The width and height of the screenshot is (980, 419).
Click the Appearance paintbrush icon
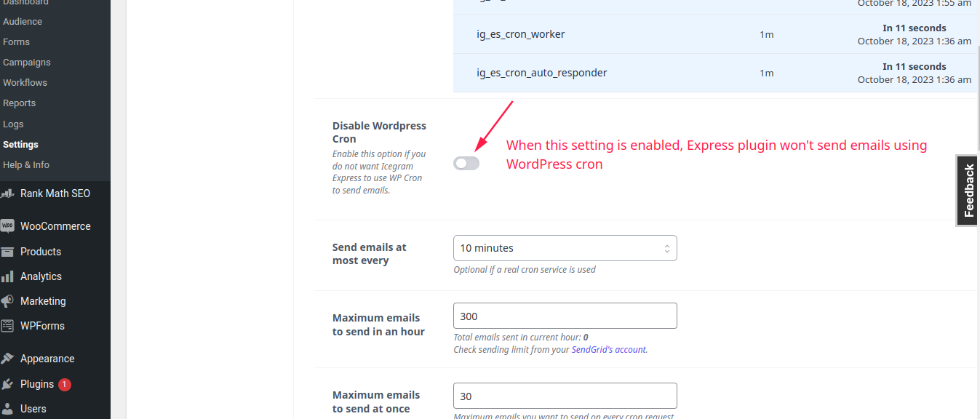(7, 359)
